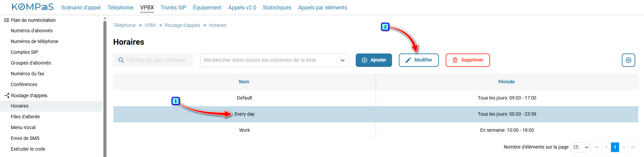
Task: Click the Ajouter button
Action: coord(374,60)
